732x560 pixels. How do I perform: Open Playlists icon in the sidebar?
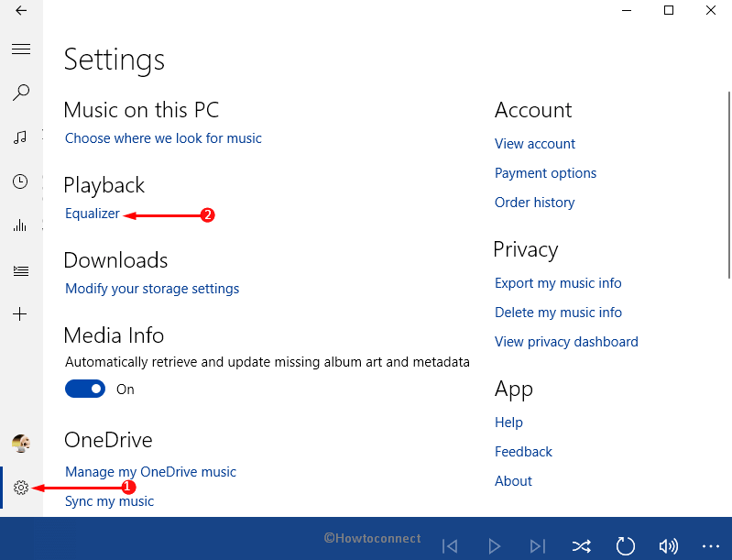pyautogui.click(x=21, y=271)
